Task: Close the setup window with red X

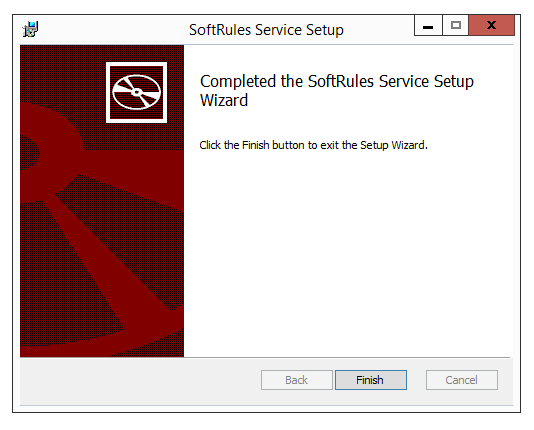Action: point(491,25)
